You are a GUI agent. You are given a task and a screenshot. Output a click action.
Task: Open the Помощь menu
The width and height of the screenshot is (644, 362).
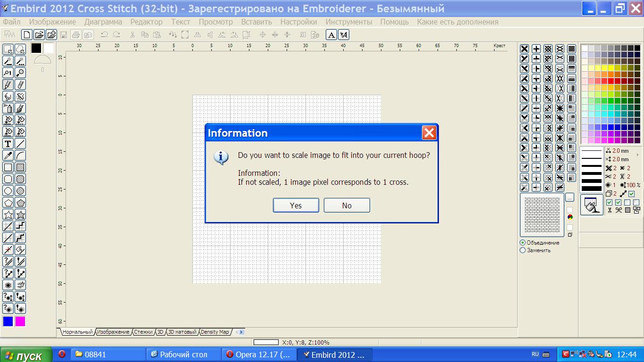tap(395, 22)
